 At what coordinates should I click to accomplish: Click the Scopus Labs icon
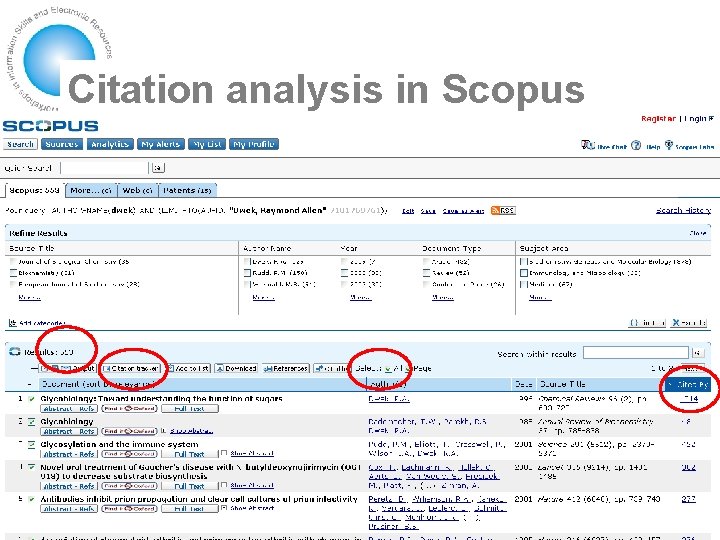[x=669, y=145]
